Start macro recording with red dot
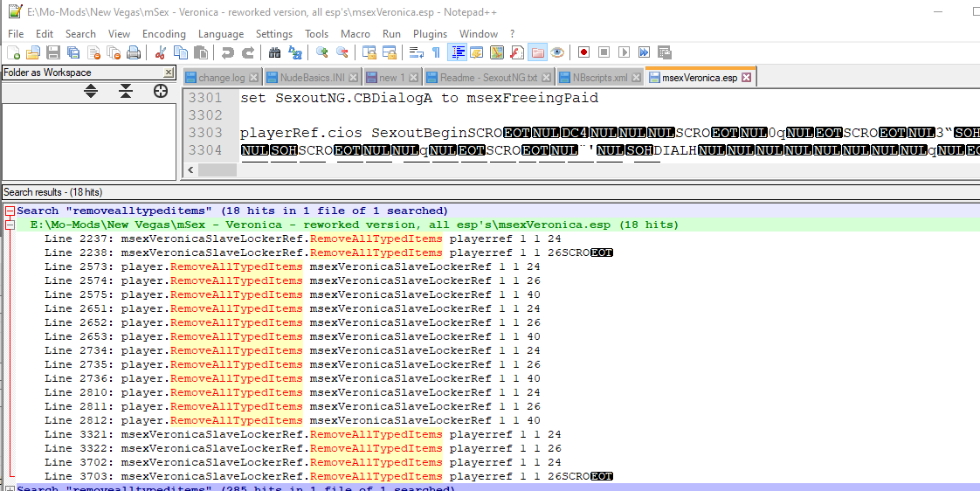Screen dimensions: 980x491 [583, 52]
